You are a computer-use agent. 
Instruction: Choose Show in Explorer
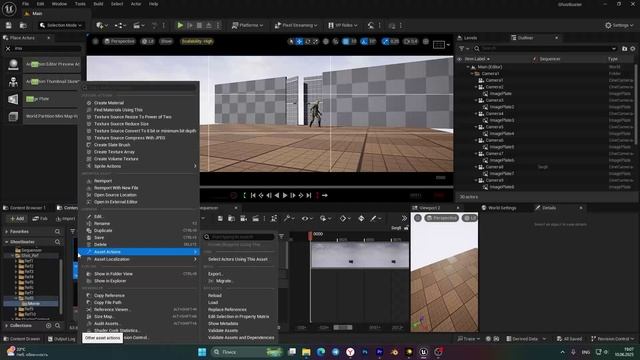pyautogui.click(x=110, y=281)
